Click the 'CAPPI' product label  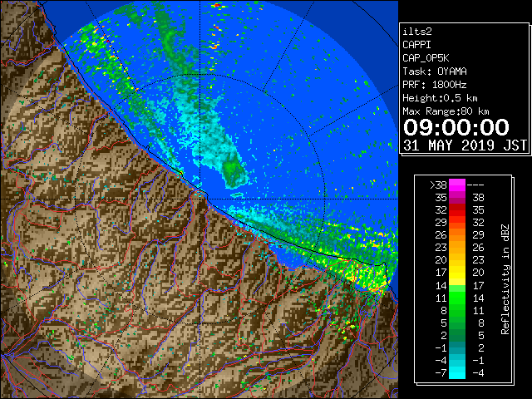click(x=416, y=45)
